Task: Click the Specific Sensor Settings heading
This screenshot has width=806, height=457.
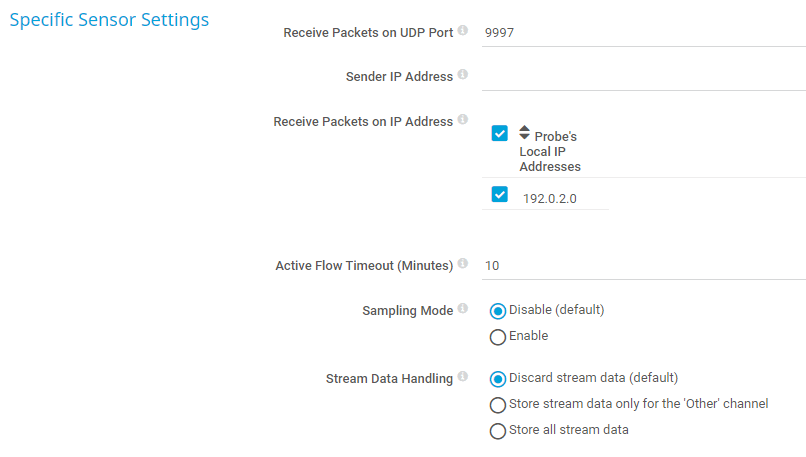Action: 109,20
